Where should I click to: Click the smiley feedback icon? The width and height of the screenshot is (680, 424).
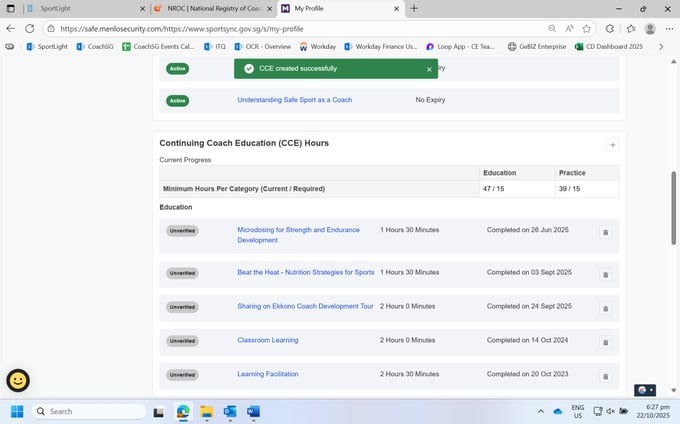point(18,380)
